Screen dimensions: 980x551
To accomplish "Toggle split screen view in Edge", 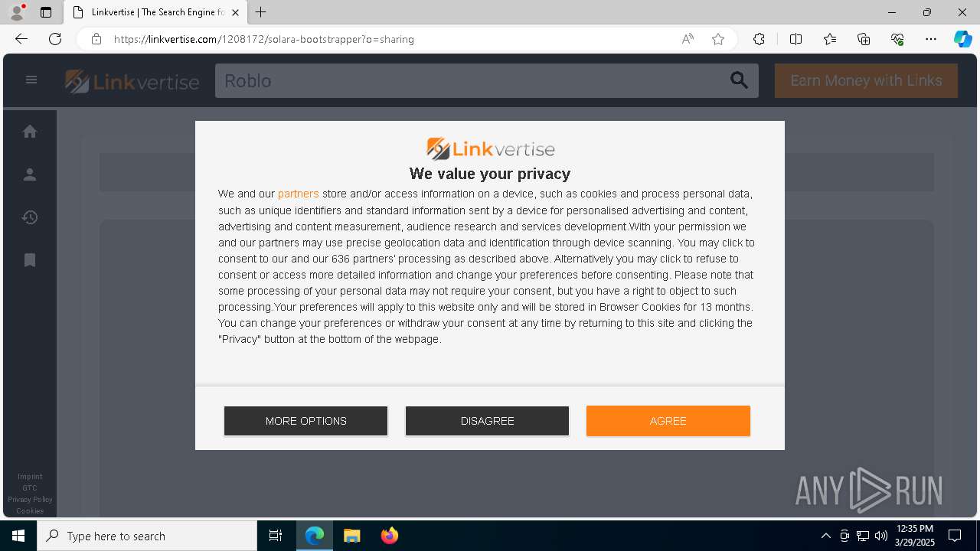I will click(x=795, y=39).
